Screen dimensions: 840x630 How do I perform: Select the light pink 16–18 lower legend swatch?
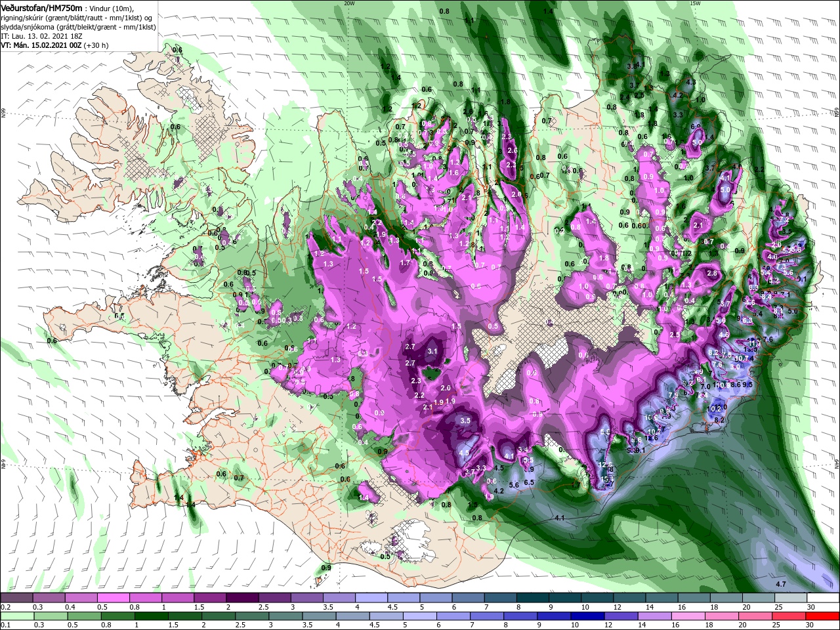pyautogui.click(x=688, y=616)
